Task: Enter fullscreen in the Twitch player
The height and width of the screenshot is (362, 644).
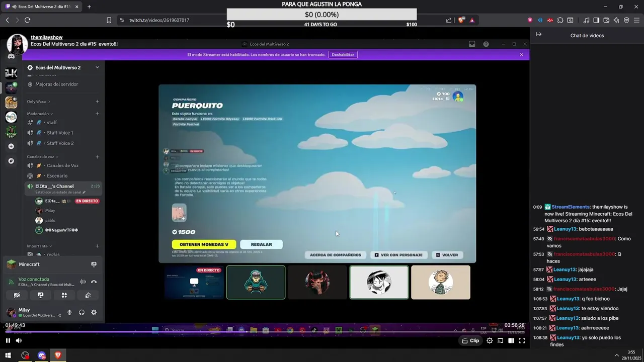Action: coord(522,340)
